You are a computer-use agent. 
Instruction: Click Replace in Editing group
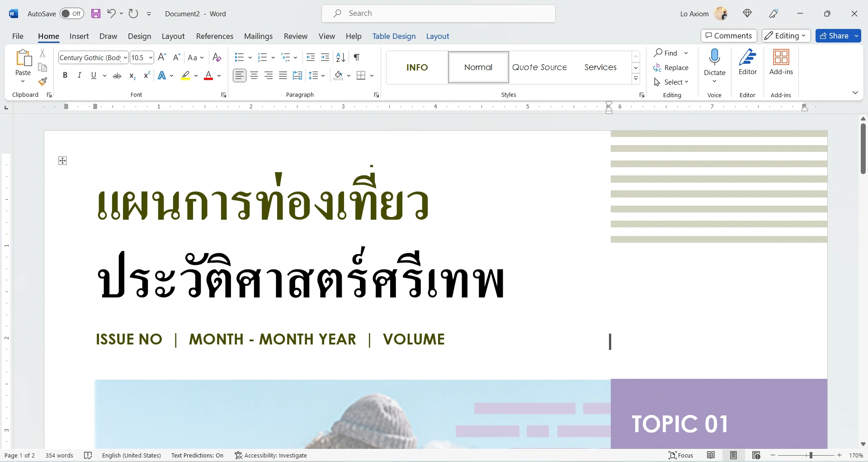[671, 68]
